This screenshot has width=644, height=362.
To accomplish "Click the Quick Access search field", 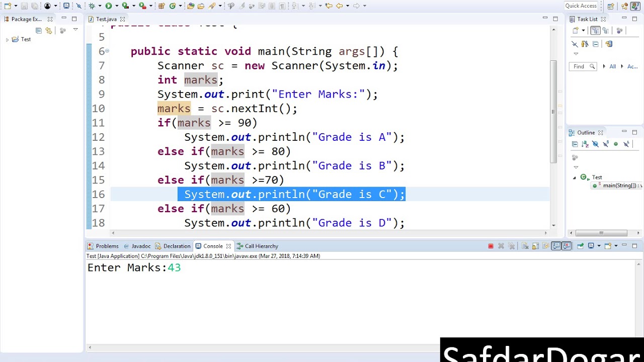I will coord(581,6).
